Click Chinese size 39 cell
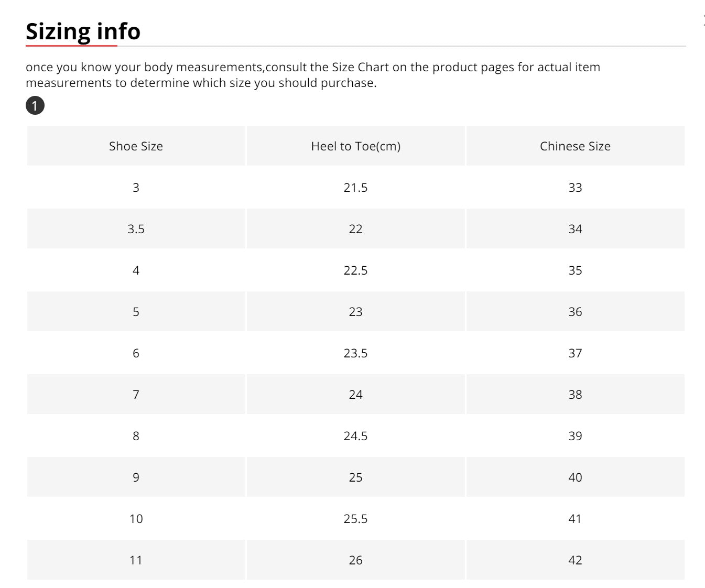Viewport: 705px width, 588px height. point(575,436)
